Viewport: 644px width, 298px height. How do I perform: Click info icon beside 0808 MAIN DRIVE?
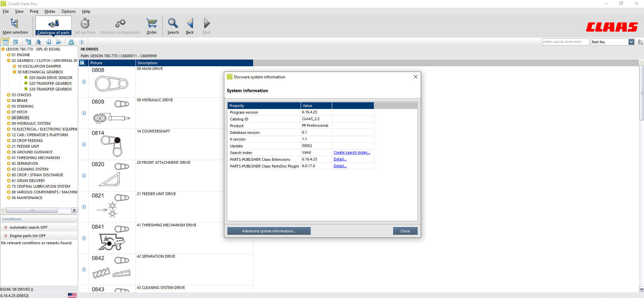[84, 82]
